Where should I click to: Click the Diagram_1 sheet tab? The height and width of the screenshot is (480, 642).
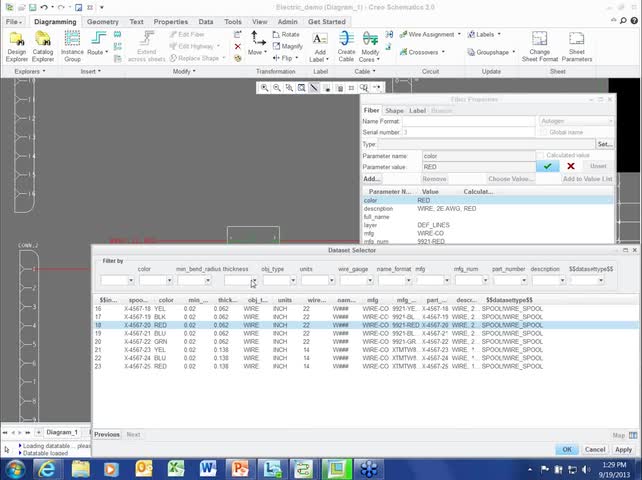62,432
